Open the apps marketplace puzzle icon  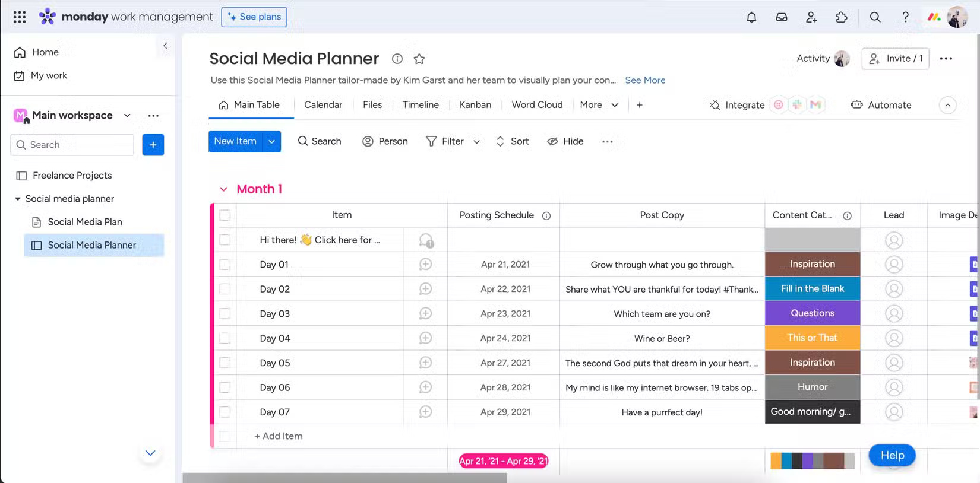(842, 17)
